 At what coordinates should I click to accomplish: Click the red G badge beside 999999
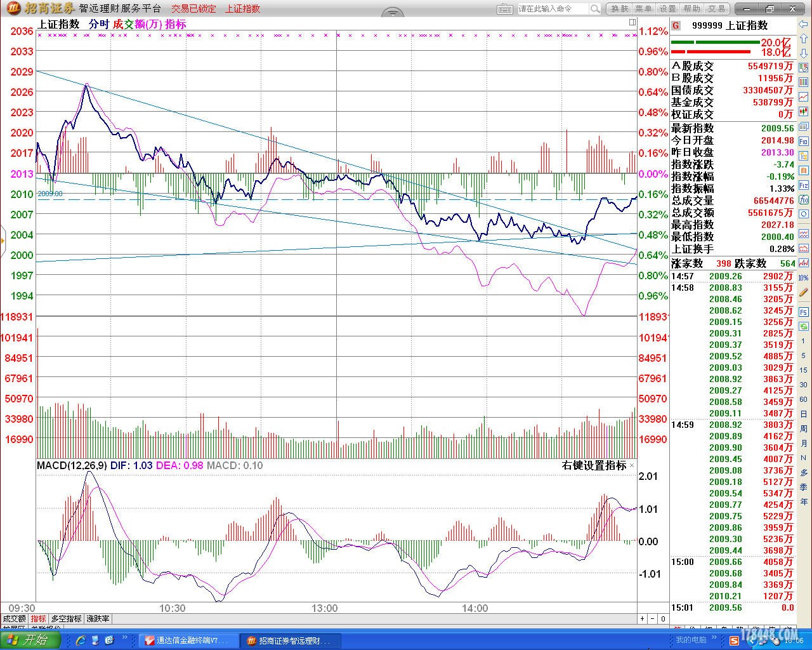point(676,25)
